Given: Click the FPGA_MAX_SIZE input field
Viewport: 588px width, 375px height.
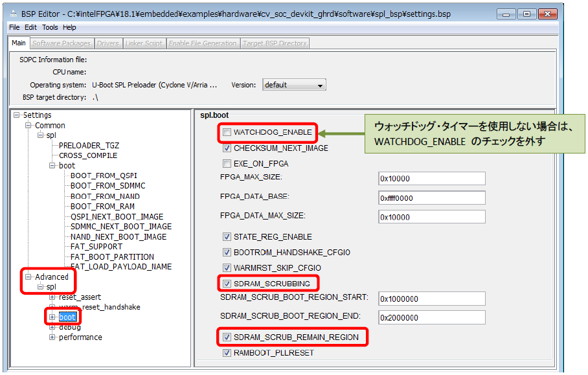Looking at the screenshot, I should [x=431, y=179].
